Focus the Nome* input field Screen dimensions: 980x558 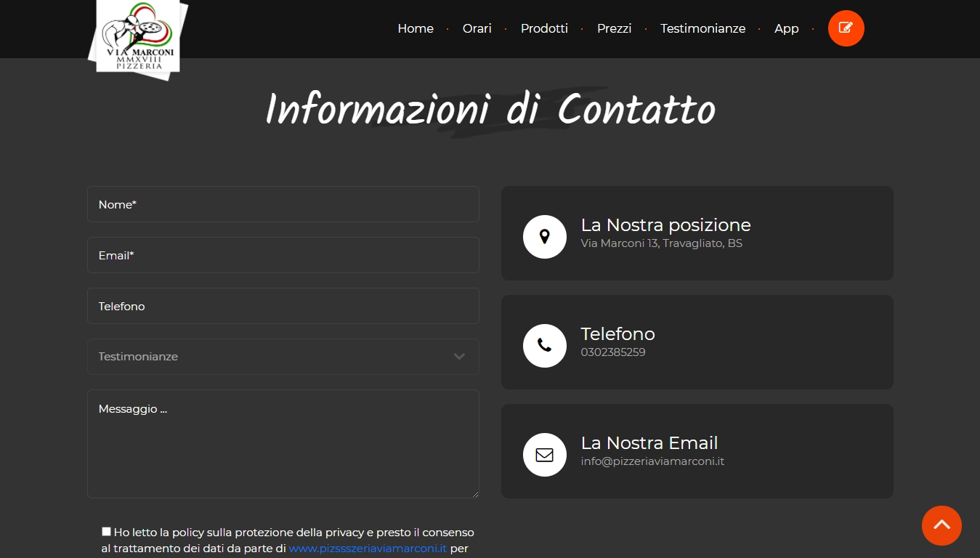click(283, 204)
